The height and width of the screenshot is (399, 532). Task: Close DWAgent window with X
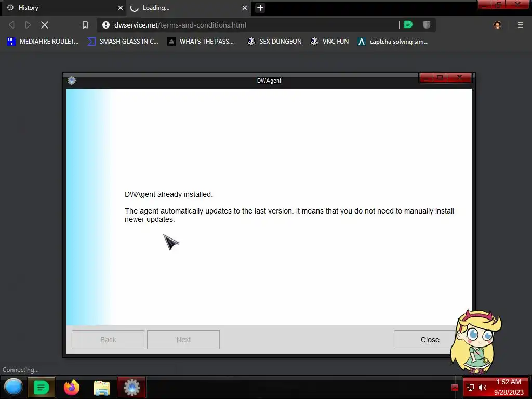[459, 78]
